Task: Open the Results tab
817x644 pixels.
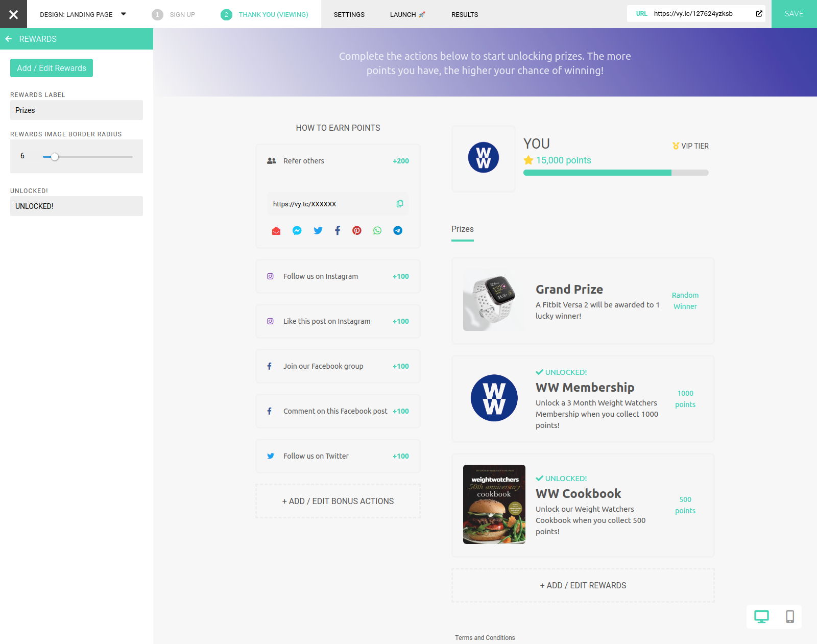Action: (x=465, y=14)
